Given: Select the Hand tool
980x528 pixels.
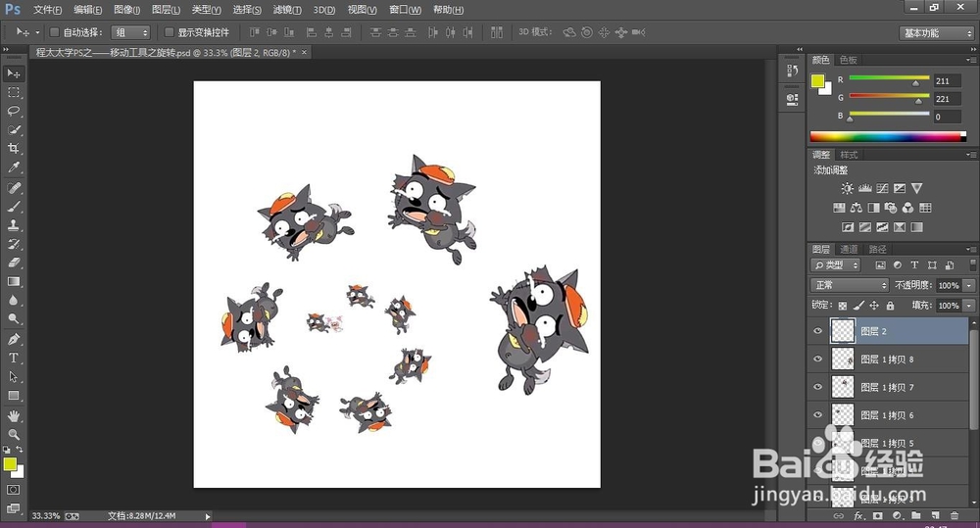Looking at the screenshot, I should [14, 415].
